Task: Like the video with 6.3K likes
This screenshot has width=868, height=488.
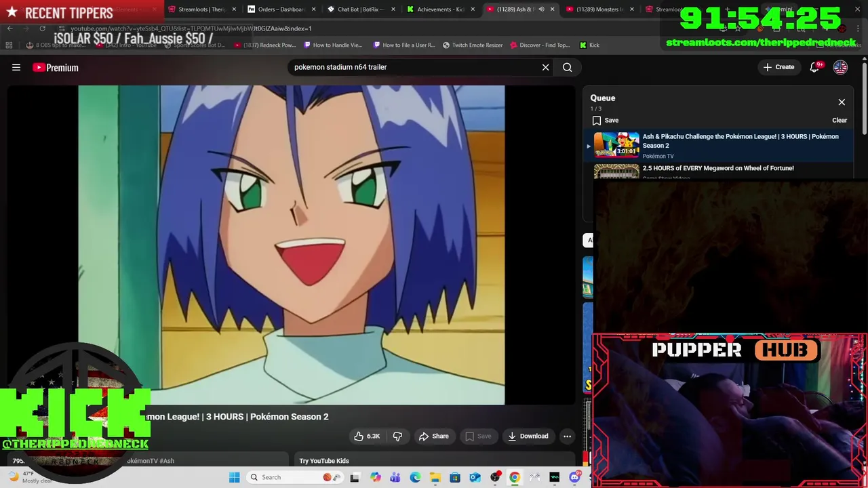Action: (x=366, y=436)
